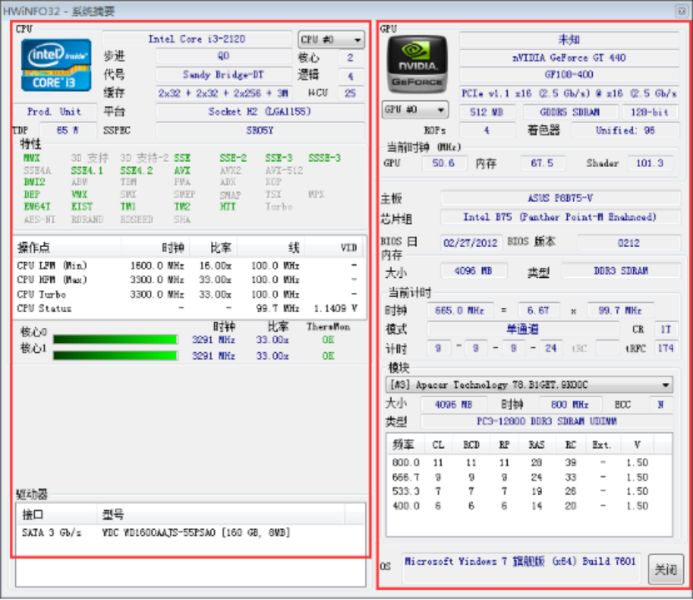Click the Intel B75 chipset field
693x600 pixels.
pos(560,217)
